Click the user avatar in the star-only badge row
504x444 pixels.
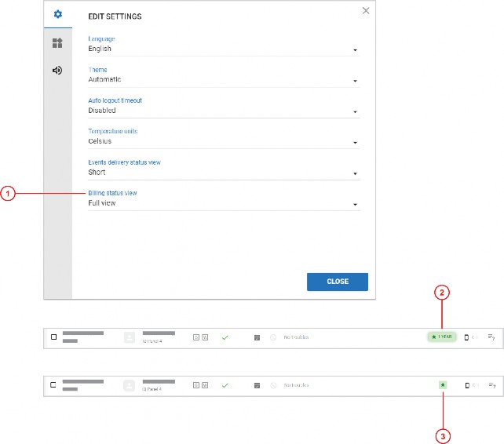[x=130, y=385]
